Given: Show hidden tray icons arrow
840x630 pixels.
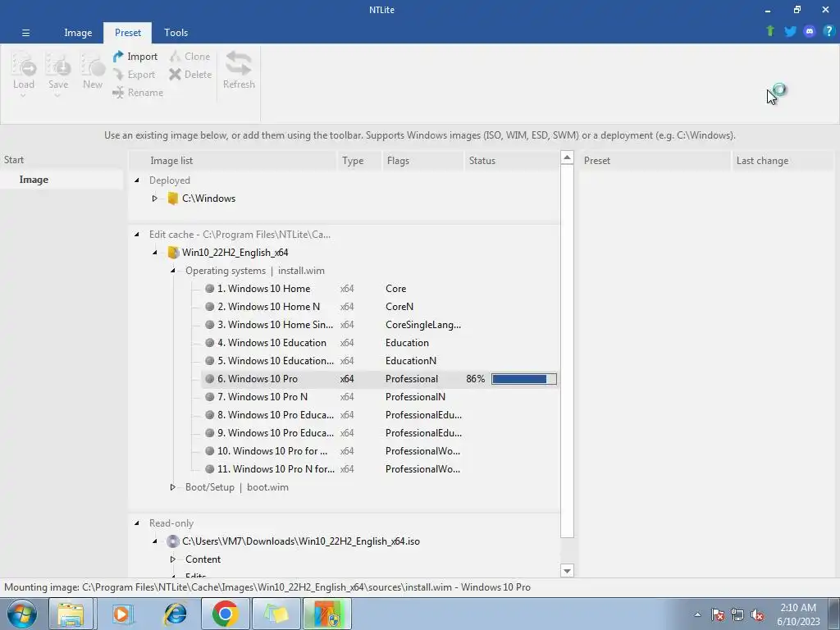Looking at the screenshot, I should click(x=697, y=614).
